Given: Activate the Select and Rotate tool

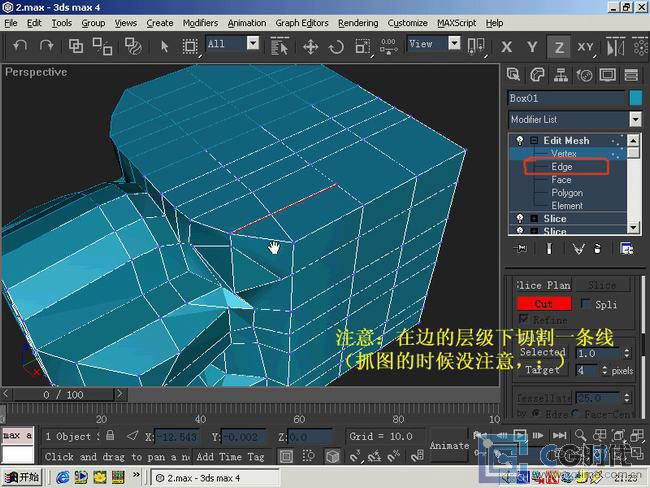Looking at the screenshot, I should coord(336,46).
